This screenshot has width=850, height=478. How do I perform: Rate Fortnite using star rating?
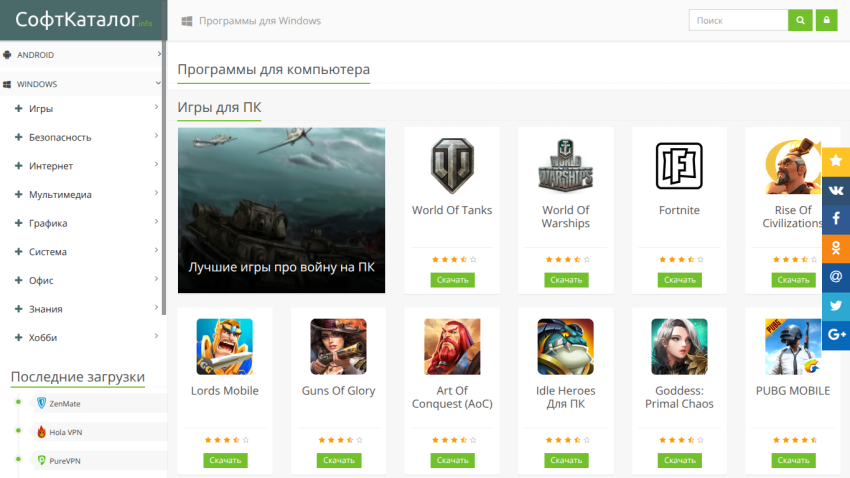coord(681,260)
